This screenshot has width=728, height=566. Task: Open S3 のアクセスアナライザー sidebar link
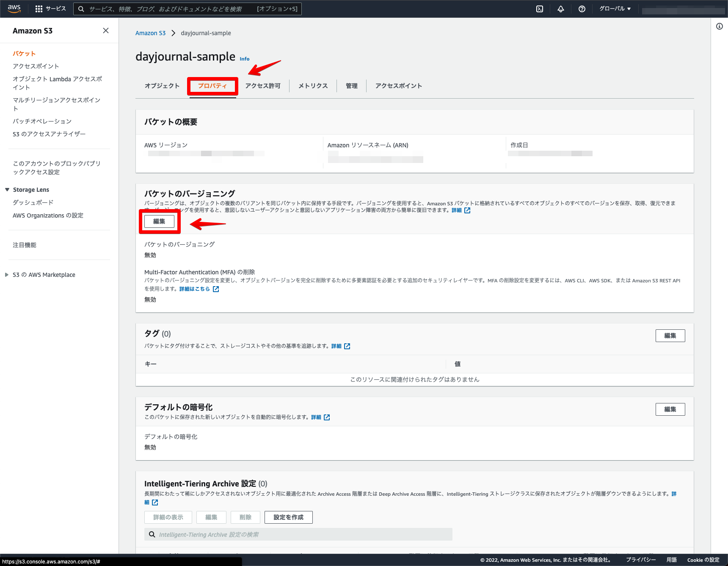pos(49,134)
